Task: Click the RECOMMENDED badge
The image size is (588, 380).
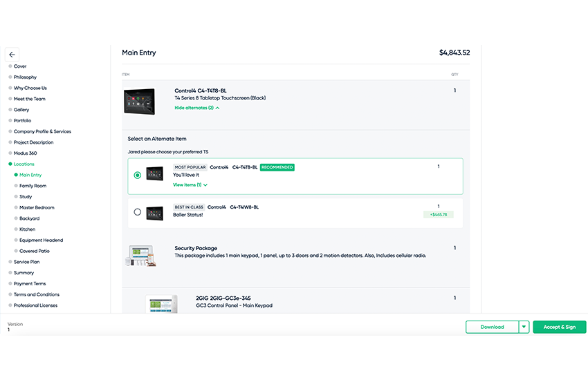Action: pos(277,167)
